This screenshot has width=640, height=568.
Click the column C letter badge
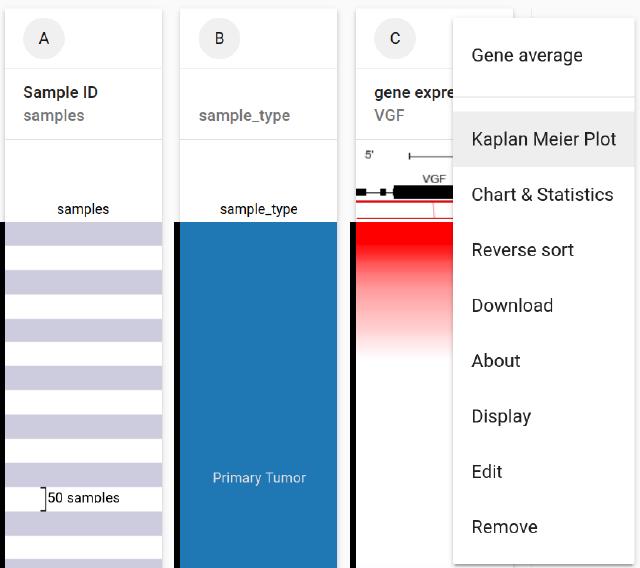[x=394, y=39]
